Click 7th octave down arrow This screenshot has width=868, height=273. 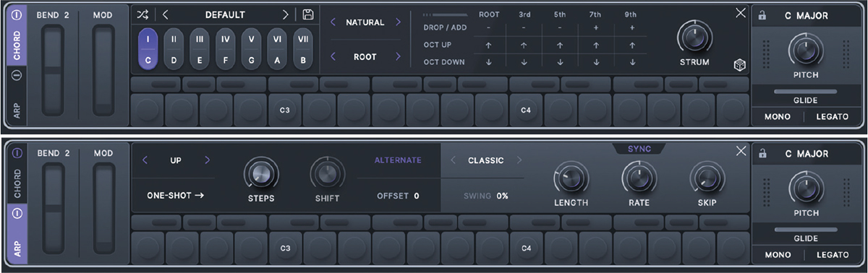595,62
